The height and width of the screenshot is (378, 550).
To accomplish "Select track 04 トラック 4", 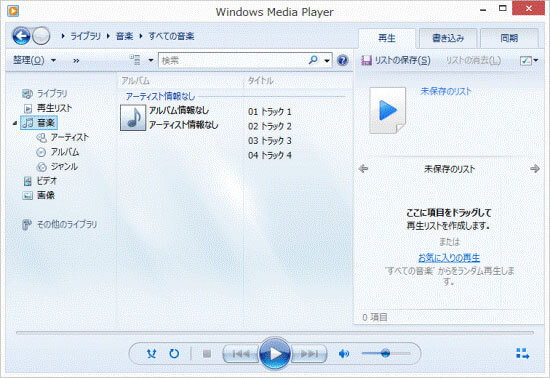I will [x=270, y=155].
